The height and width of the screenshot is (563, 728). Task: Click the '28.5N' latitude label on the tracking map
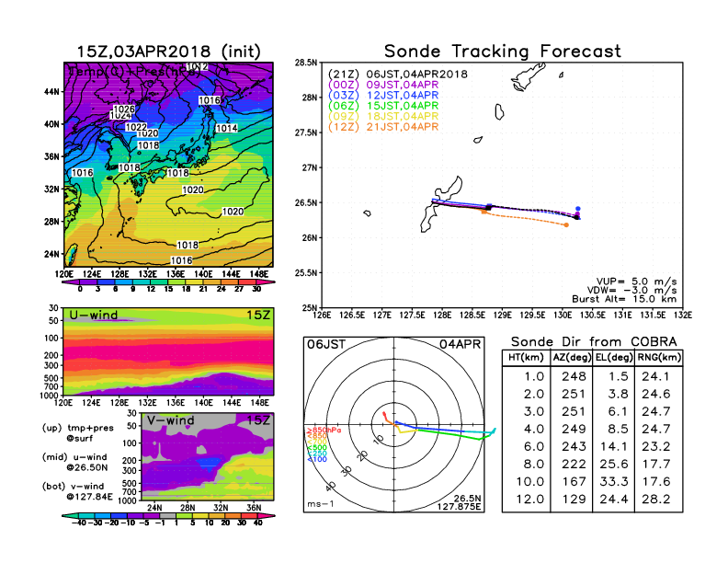[x=307, y=63]
